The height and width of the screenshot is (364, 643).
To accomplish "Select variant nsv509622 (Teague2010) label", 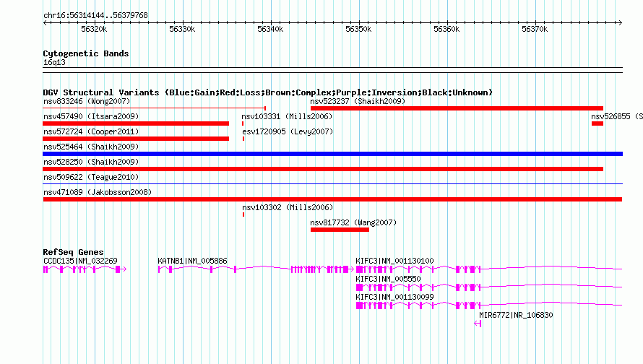I will [x=91, y=177].
